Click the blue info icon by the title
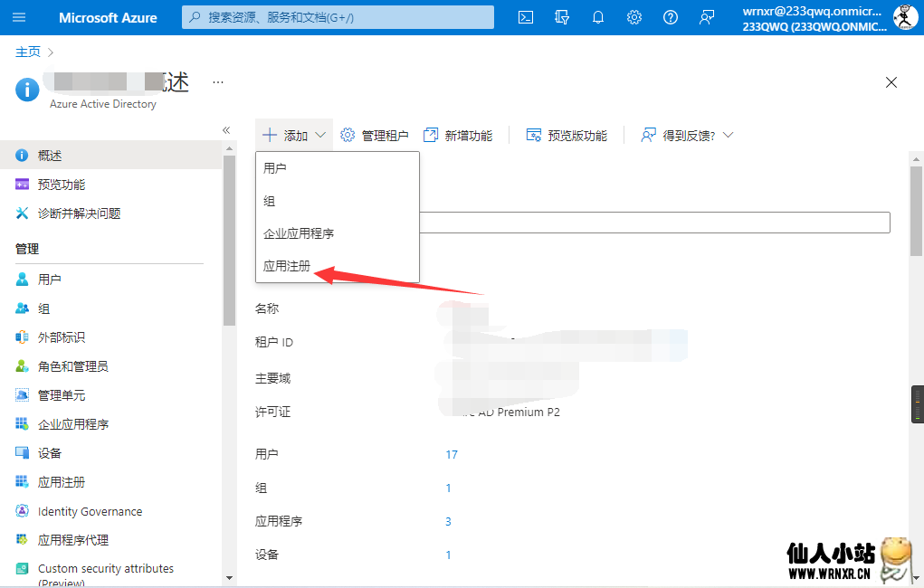Image resolution: width=924 pixels, height=588 pixels. 27,90
